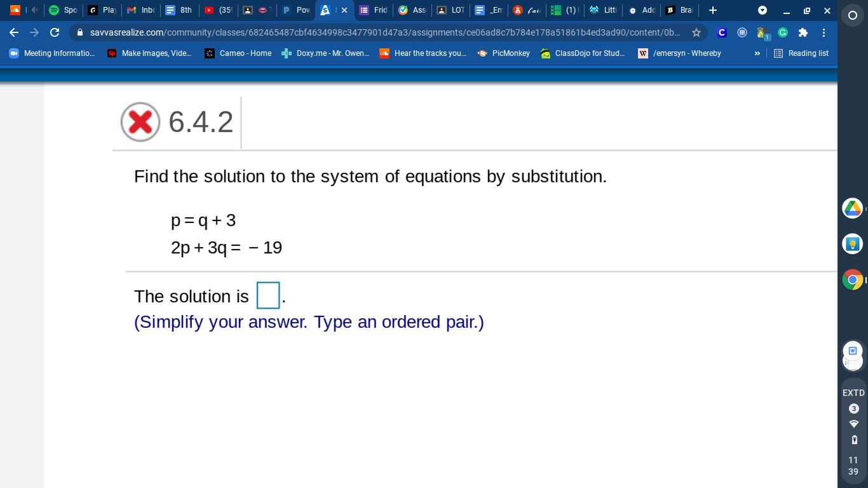Go back to the previous page
The width and height of the screenshot is (868, 488).
coord(14,32)
